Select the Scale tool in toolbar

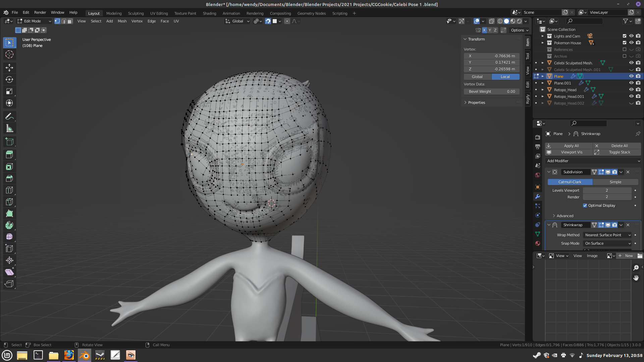[9, 91]
